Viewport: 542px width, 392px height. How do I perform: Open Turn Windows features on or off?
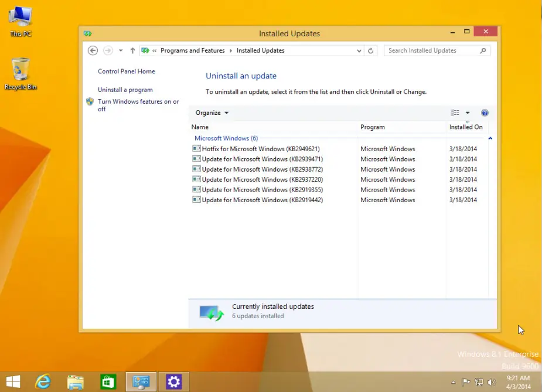[x=138, y=105]
